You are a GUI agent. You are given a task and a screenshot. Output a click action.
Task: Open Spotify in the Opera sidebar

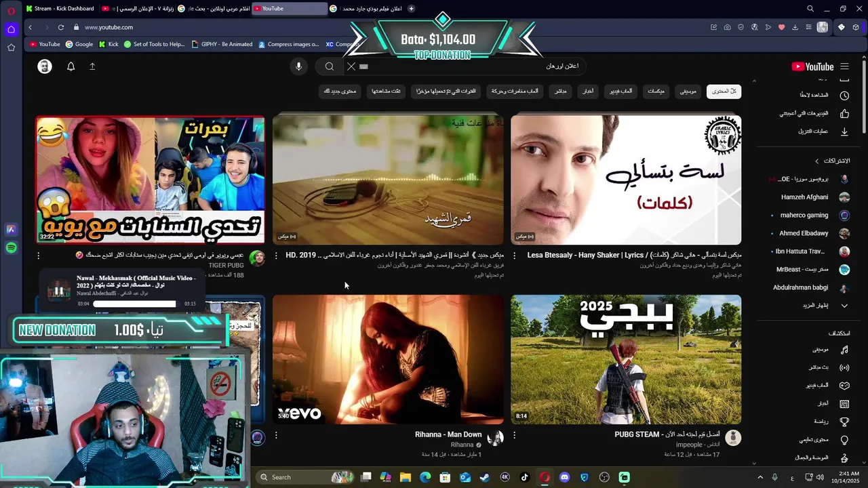point(11,248)
